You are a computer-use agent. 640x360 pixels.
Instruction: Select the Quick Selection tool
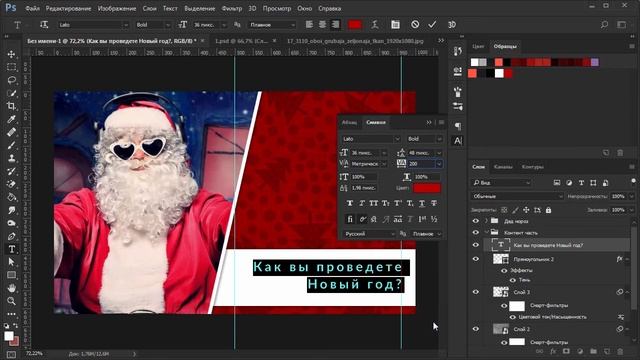coord(11,93)
